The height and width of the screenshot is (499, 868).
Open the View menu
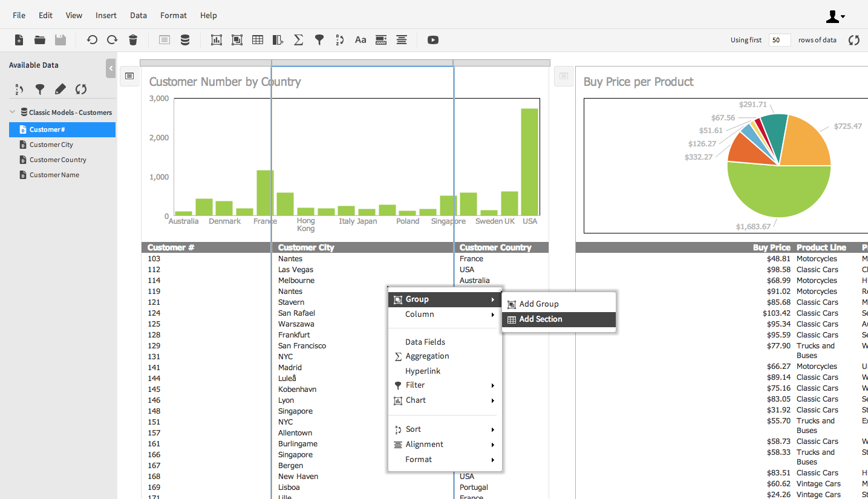(74, 15)
